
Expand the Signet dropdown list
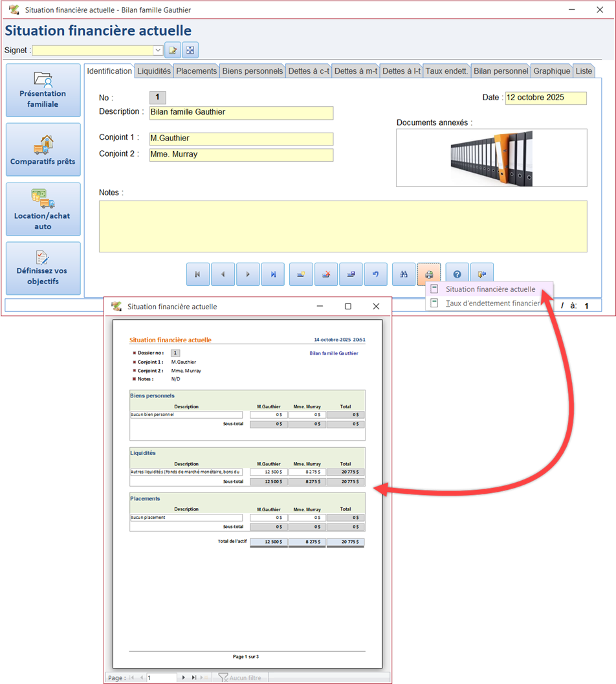(x=158, y=50)
